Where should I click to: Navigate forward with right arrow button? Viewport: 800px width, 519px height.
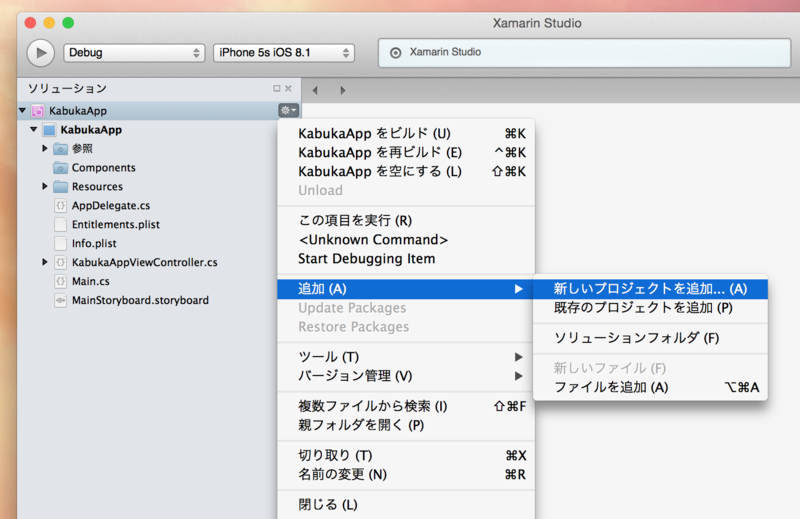(x=343, y=90)
